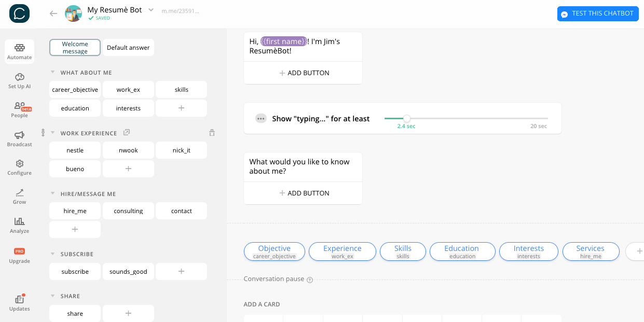
Task: Open Broadcast in the sidebar
Action: point(20,138)
